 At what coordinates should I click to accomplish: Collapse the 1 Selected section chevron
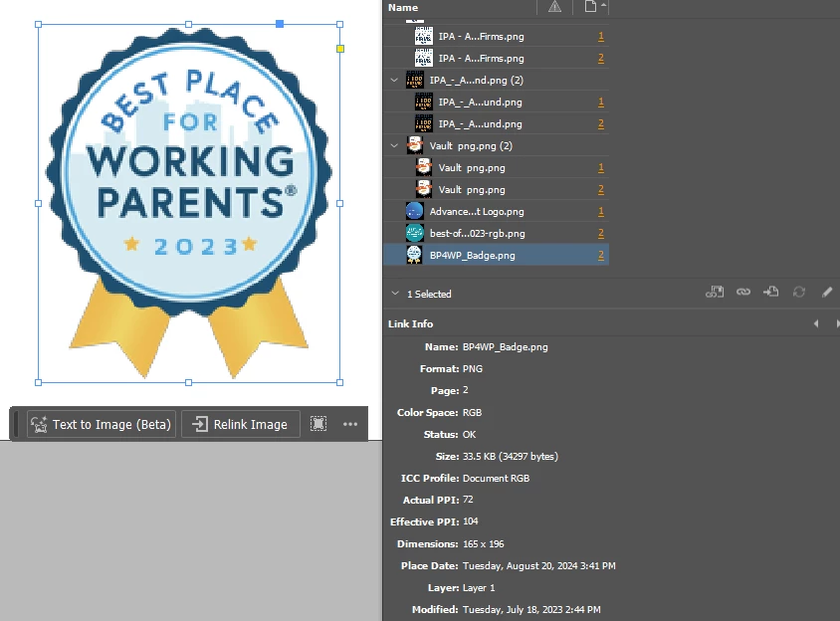pos(395,294)
